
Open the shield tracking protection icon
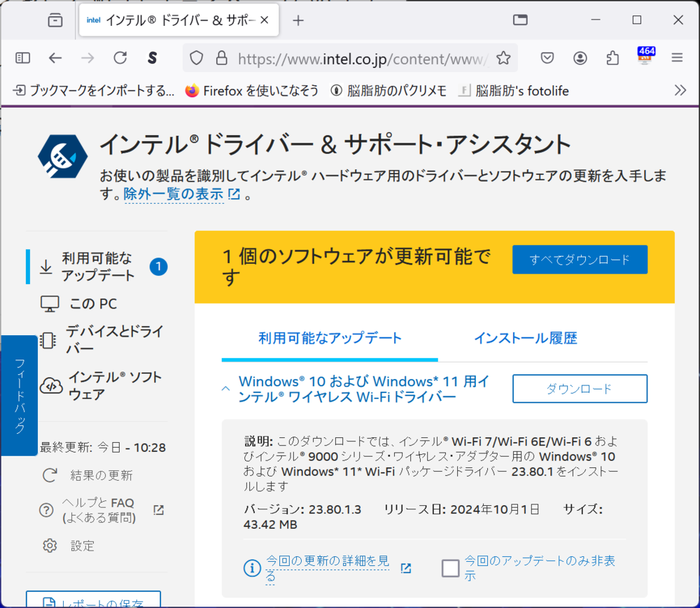[197, 58]
